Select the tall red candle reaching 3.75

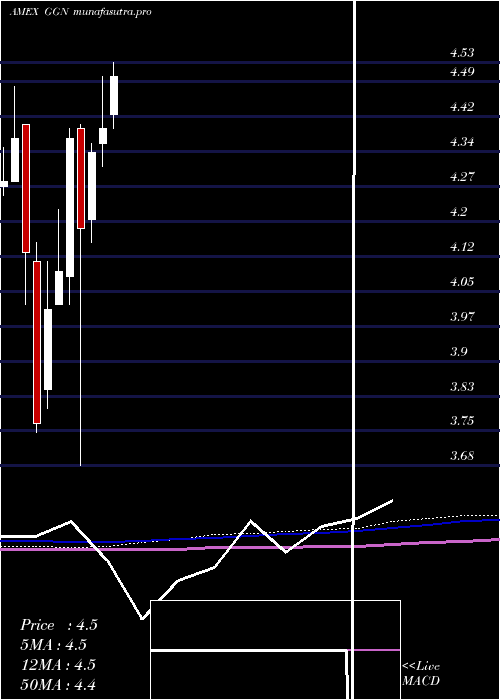[37, 342]
